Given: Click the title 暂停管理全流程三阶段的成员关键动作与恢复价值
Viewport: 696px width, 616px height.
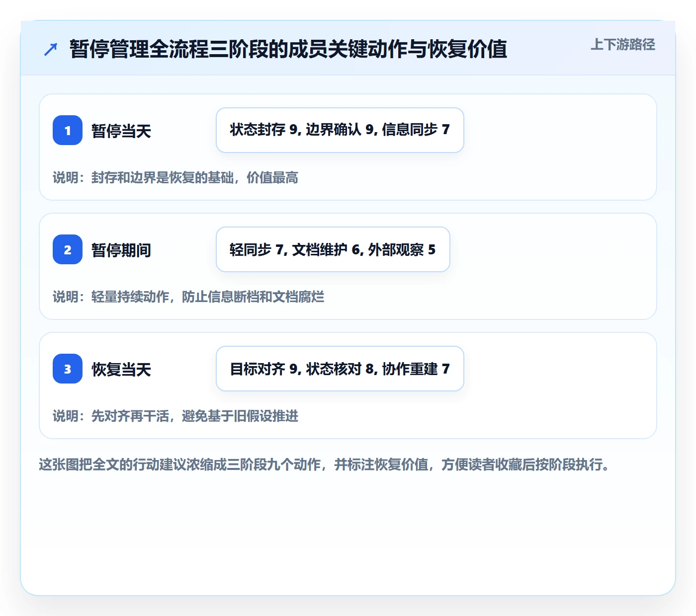Looking at the screenshot, I should 288,49.
